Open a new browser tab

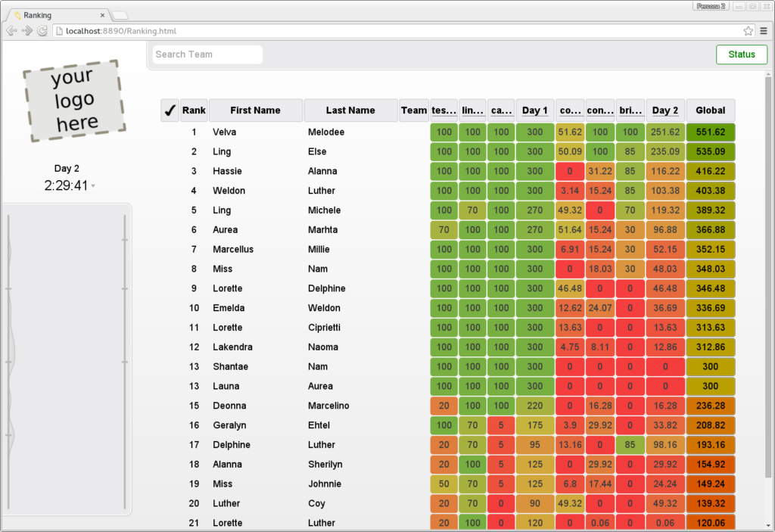[121, 15]
